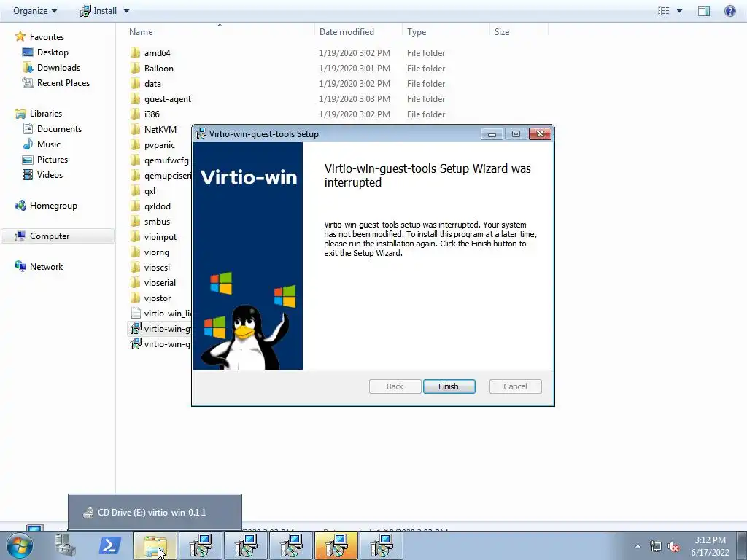Click CD Drive (E:) virtio-win-0.1.1 tooltip
This screenshot has width=747, height=560.
(x=155, y=513)
